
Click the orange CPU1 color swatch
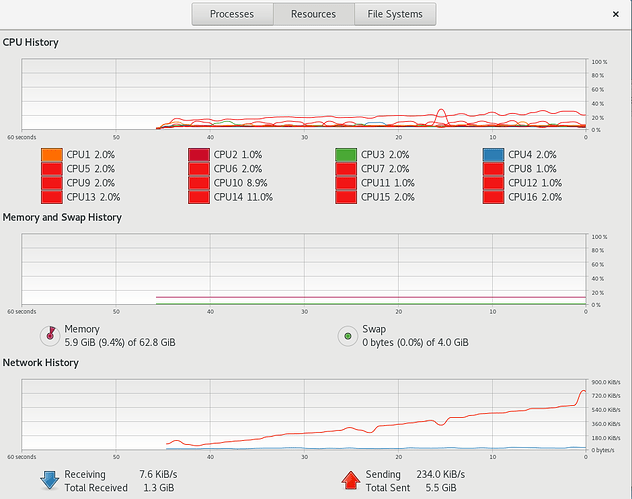[52, 155]
